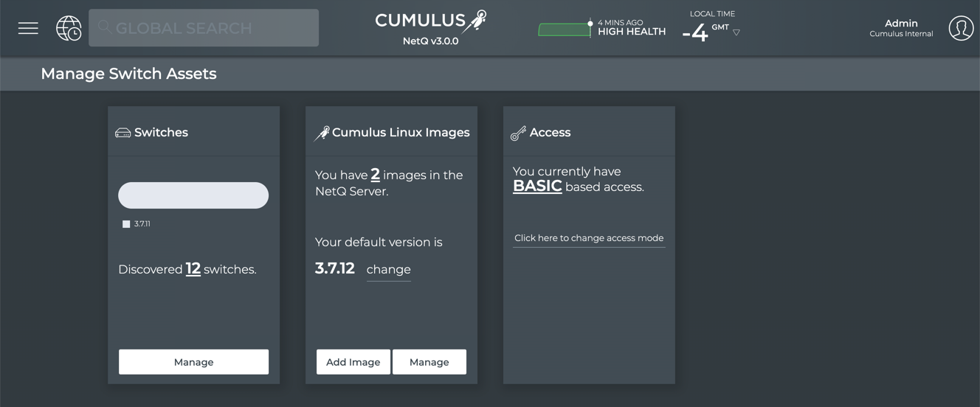This screenshot has height=407, width=980.
Task: Click the change default version link
Action: click(388, 270)
